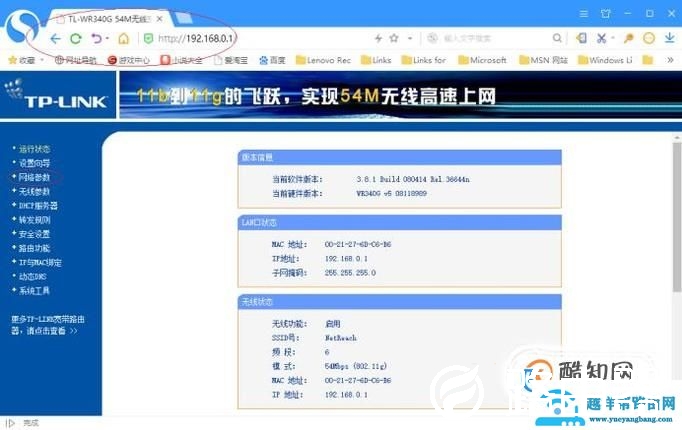This screenshot has height=430, width=682.
Task: Open dropdown arrow next to star
Action: [x=410, y=38]
